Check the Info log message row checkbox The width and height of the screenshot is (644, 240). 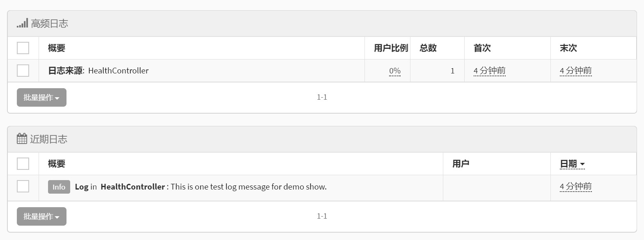(x=23, y=186)
